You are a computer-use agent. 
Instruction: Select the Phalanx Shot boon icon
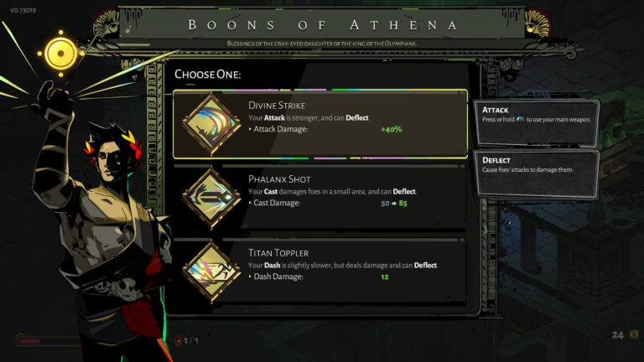point(211,198)
